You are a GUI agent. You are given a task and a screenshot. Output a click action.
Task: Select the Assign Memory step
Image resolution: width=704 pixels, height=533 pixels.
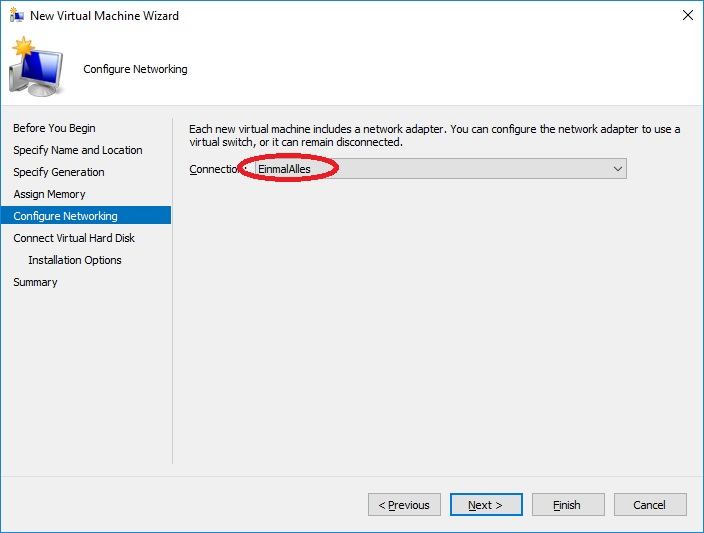tap(49, 194)
